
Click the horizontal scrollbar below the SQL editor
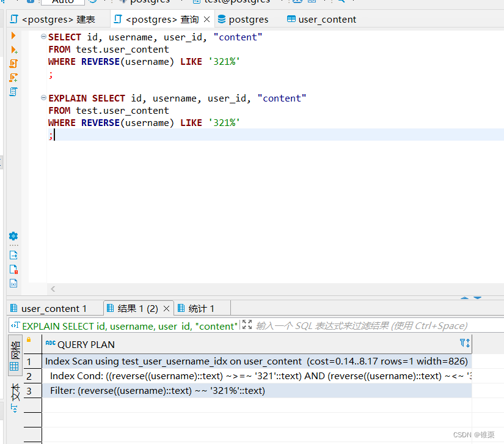click(x=244, y=289)
